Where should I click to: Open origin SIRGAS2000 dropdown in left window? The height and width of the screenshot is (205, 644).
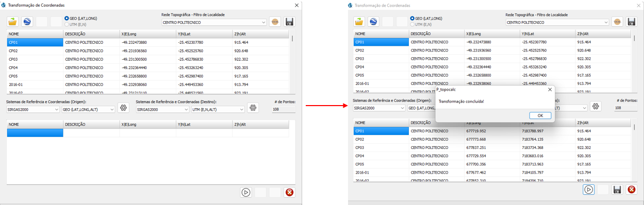click(34, 109)
